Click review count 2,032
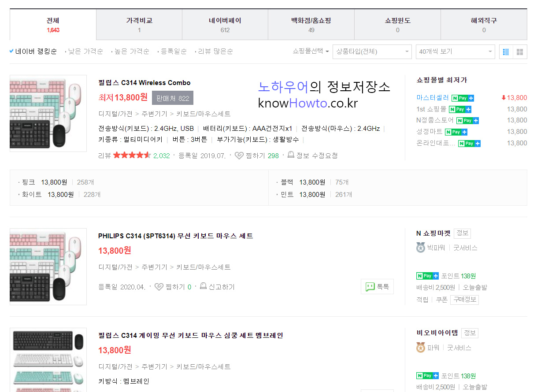The height and width of the screenshot is (392, 537). tap(161, 155)
